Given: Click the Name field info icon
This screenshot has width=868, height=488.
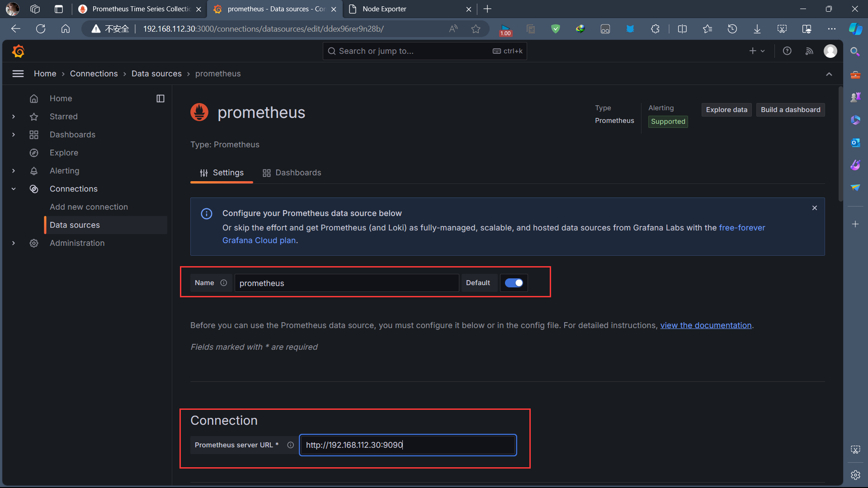Looking at the screenshot, I should 224,283.
